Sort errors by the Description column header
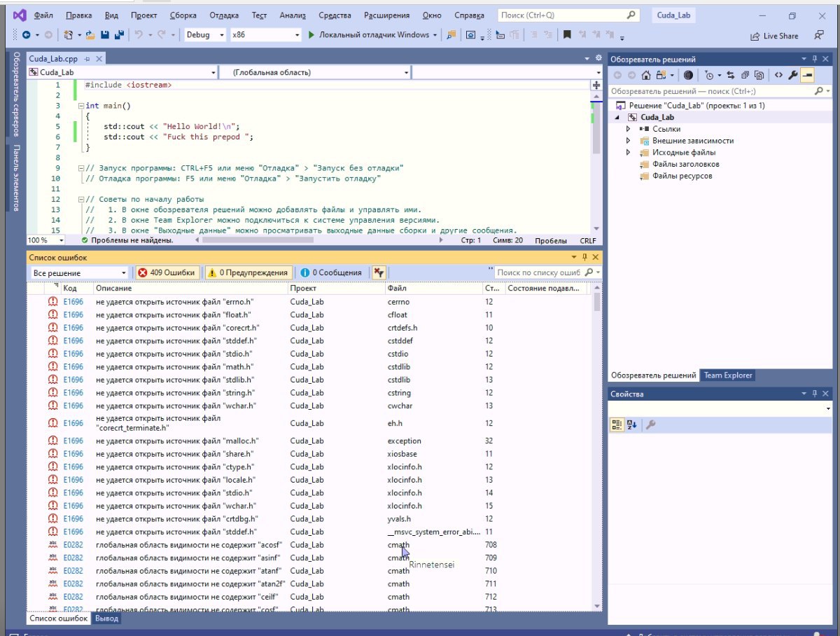Image resolution: width=840 pixels, height=636 pixels. click(x=190, y=288)
